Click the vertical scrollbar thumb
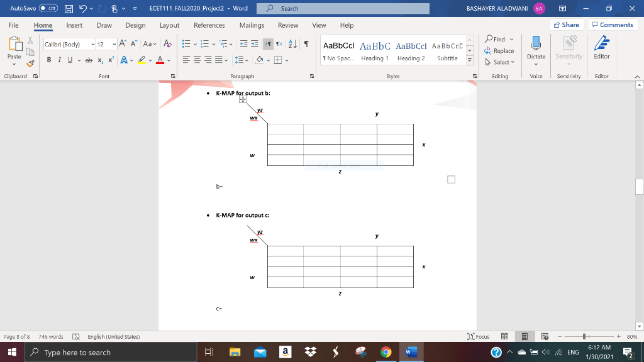This screenshot has width=644, height=362. click(x=639, y=187)
